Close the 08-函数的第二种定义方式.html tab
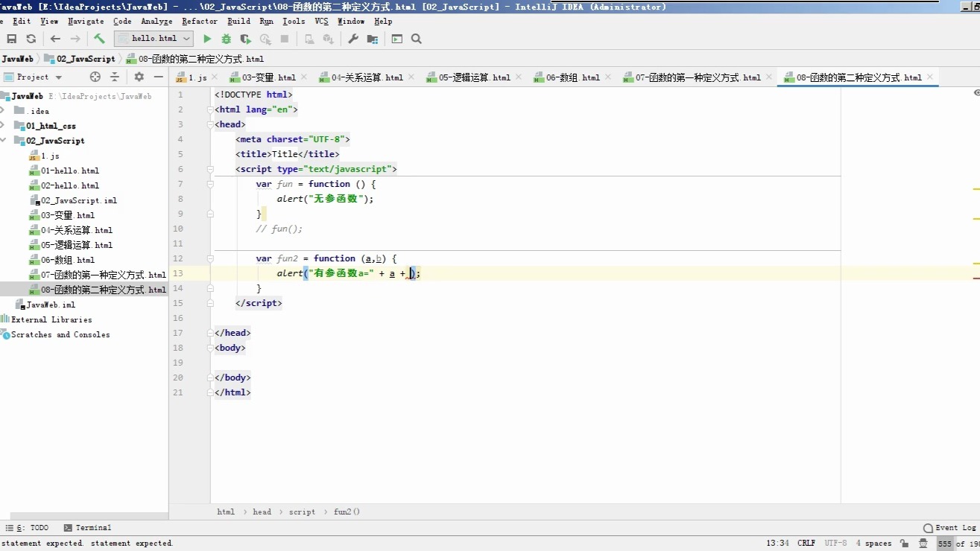Image resolution: width=980 pixels, height=551 pixels. tap(929, 77)
